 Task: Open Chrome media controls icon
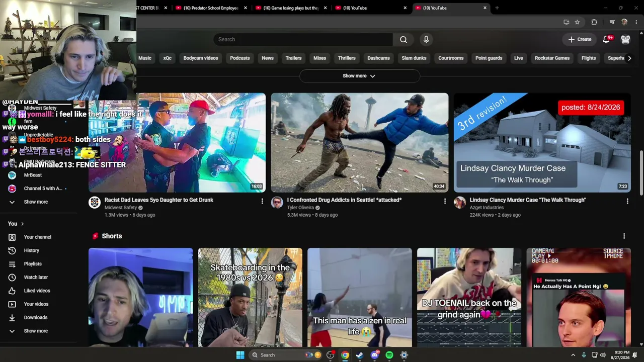612,22
